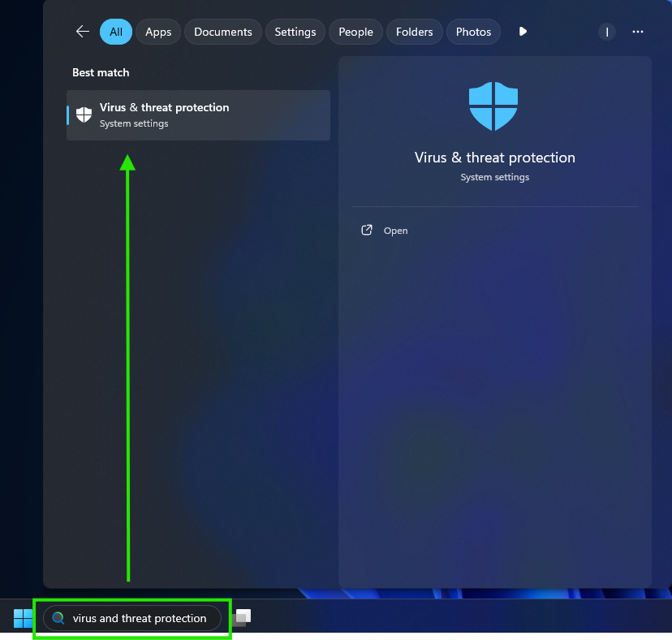Screen dimensions: 672x640
Task: Click the taskbar search text field
Action: pyautogui.click(x=140, y=618)
